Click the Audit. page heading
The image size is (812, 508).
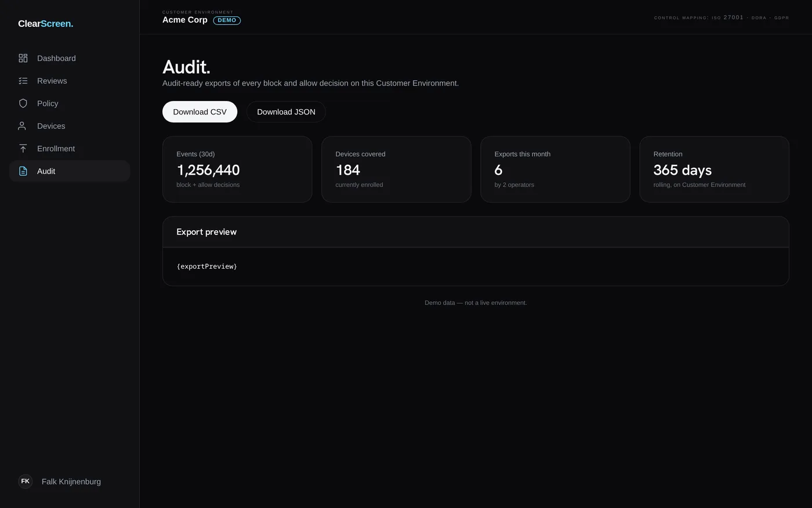[x=186, y=67]
